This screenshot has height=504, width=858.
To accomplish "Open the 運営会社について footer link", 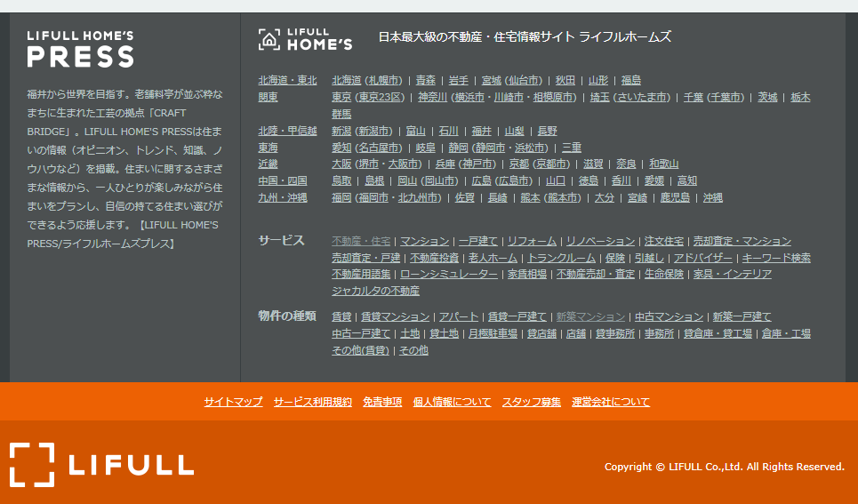I will point(611,402).
